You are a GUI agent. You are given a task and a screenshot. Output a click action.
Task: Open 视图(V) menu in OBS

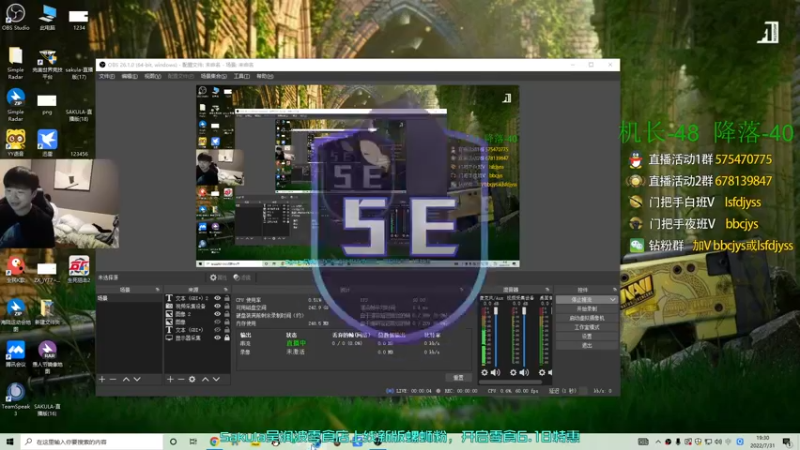click(x=153, y=76)
